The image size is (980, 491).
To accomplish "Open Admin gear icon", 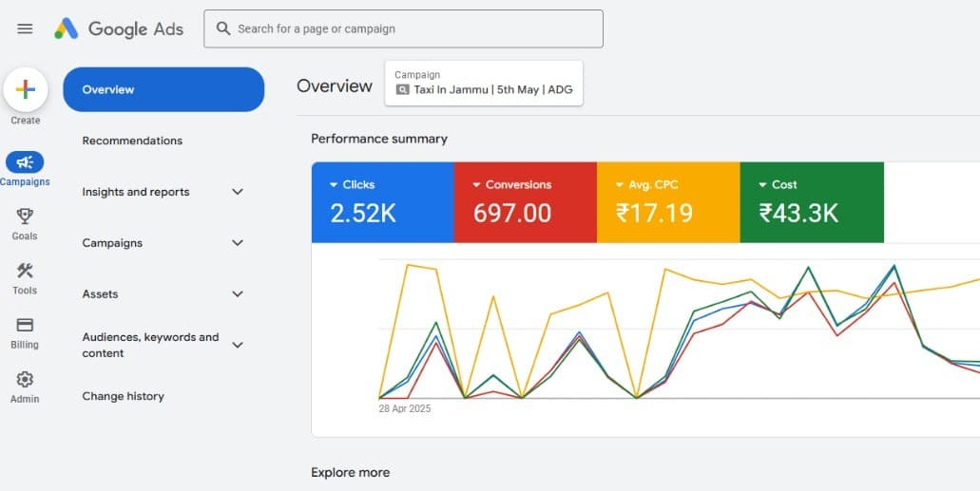I will click(x=25, y=380).
